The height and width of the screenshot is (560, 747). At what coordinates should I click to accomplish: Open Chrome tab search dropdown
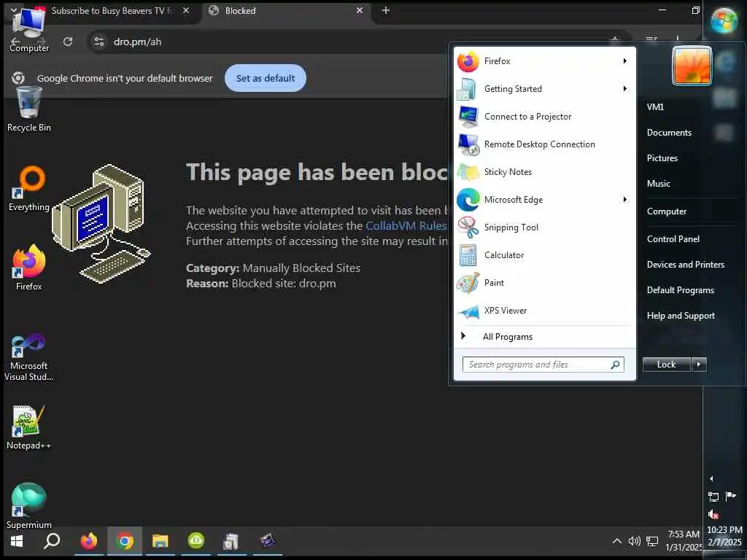14,10
